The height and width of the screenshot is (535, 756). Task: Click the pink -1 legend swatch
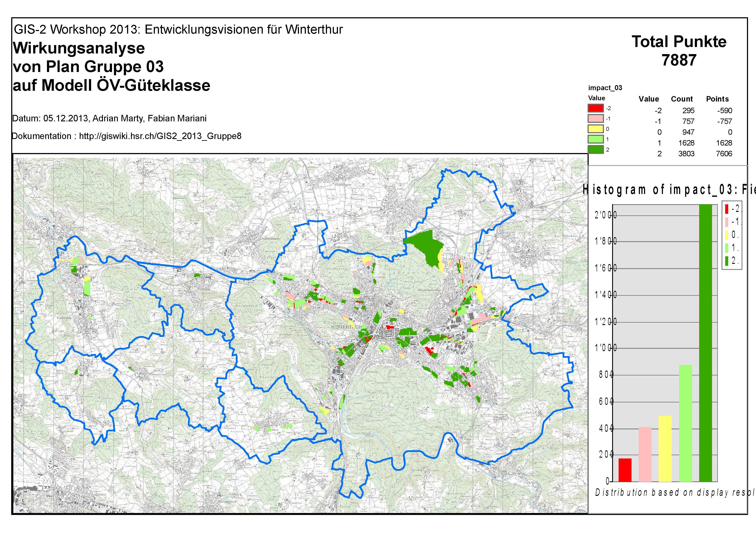click(595, 118)
